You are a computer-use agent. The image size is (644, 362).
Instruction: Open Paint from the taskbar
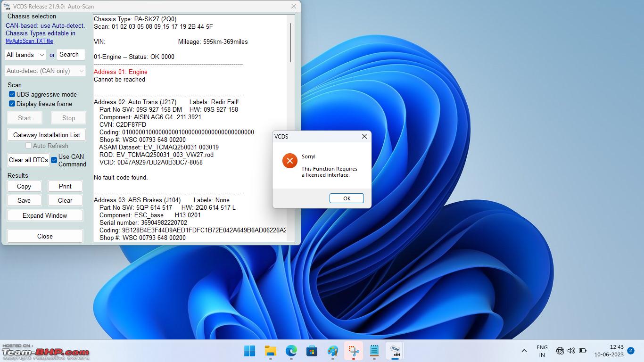coord(333,351)
